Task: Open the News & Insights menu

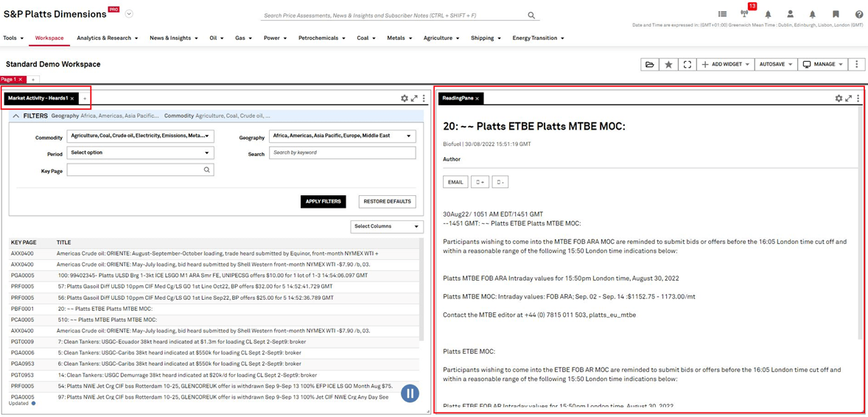Action: (x=174, y=38)
